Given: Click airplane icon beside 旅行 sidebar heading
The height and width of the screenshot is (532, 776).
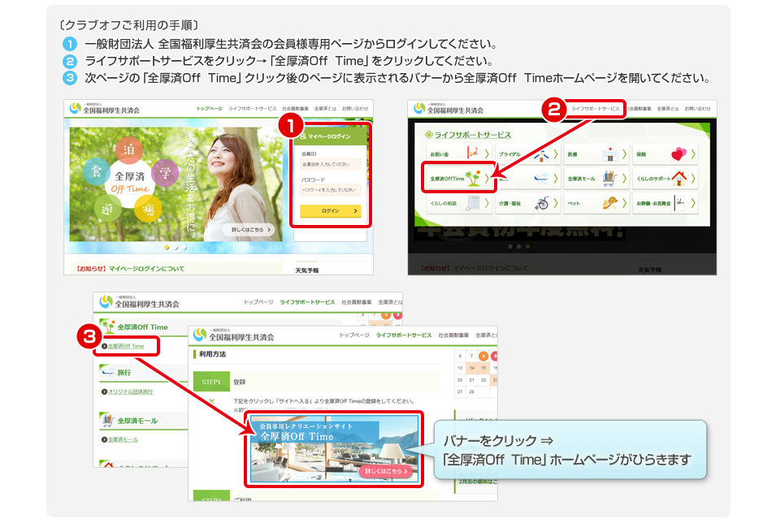Looking at the screenshot, I should pyautogui.click(x=107, y=371).
